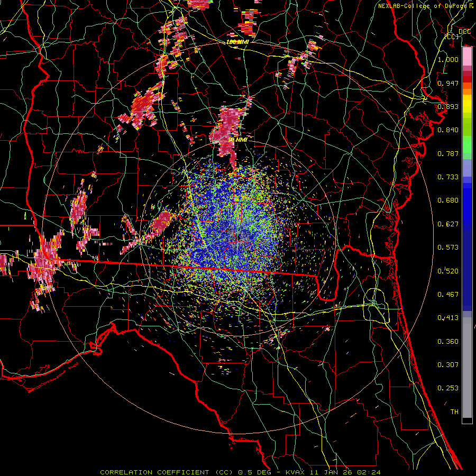Select the 0.520 legend value
The image size is (476, 476).
pos(448,271)
